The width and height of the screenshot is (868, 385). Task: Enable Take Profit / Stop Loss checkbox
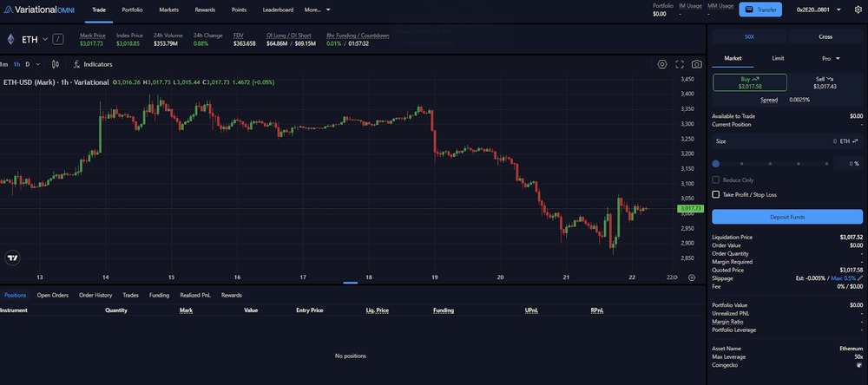(716, 195)
